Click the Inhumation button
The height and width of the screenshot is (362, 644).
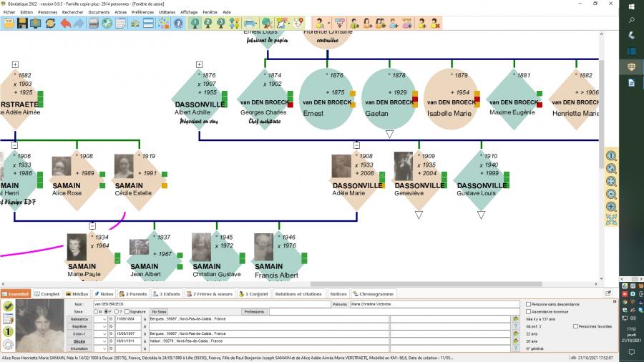click(x=79, y=348)
